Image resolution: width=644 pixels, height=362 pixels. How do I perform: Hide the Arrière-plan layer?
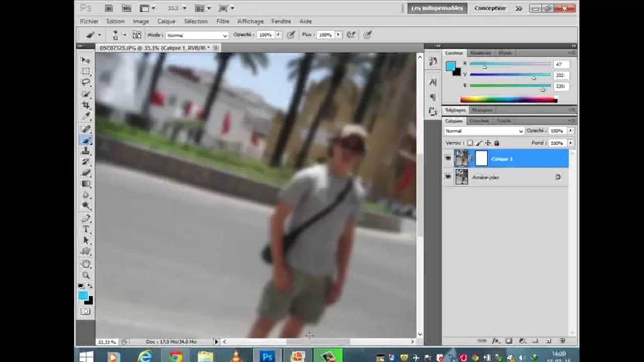coord(448,177)
